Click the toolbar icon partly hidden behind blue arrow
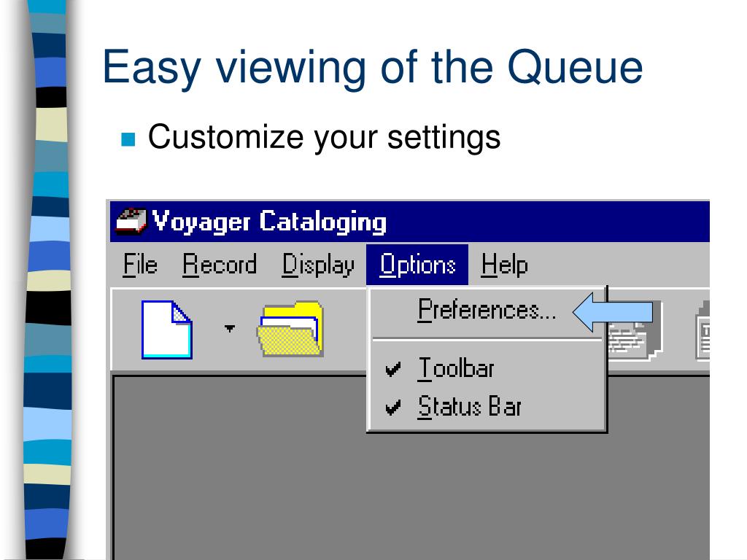Screen dimensions: 747x560 pos(635,332)
